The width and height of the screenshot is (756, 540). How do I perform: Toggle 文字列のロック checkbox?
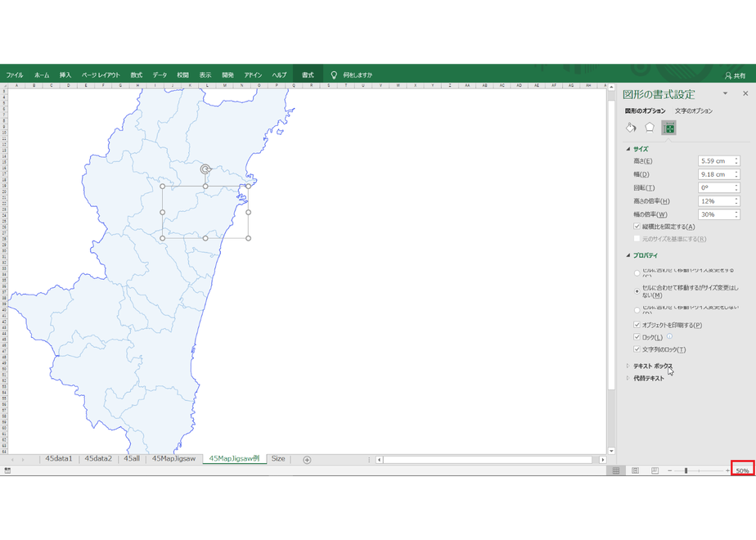pos(637,349)
